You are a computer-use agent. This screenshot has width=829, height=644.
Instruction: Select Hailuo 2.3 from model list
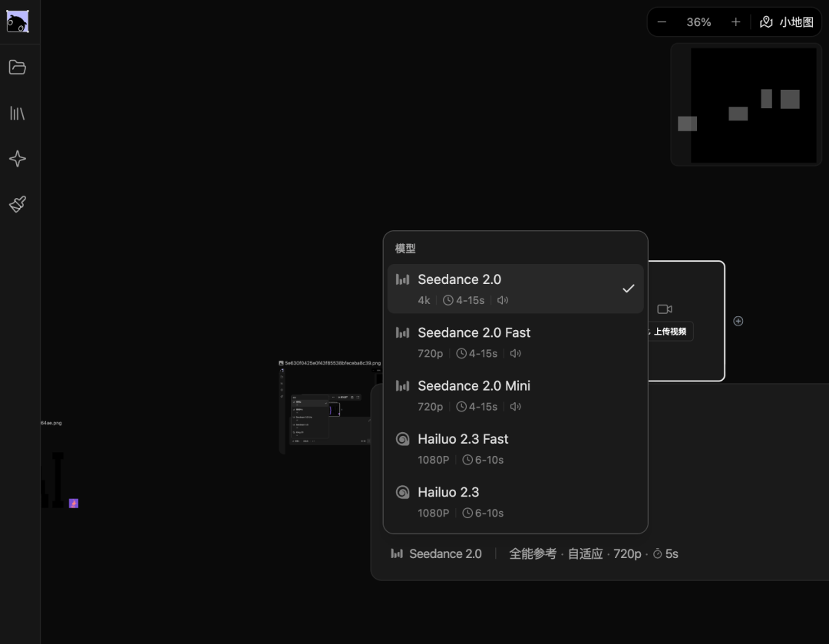point(515,502)
